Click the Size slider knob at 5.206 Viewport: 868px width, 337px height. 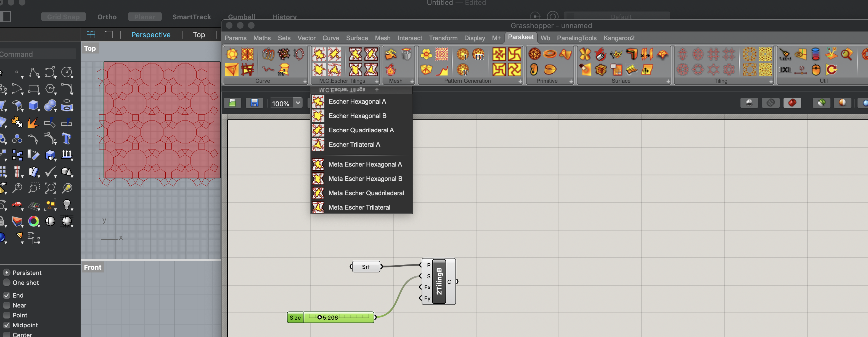click(319, 317)
